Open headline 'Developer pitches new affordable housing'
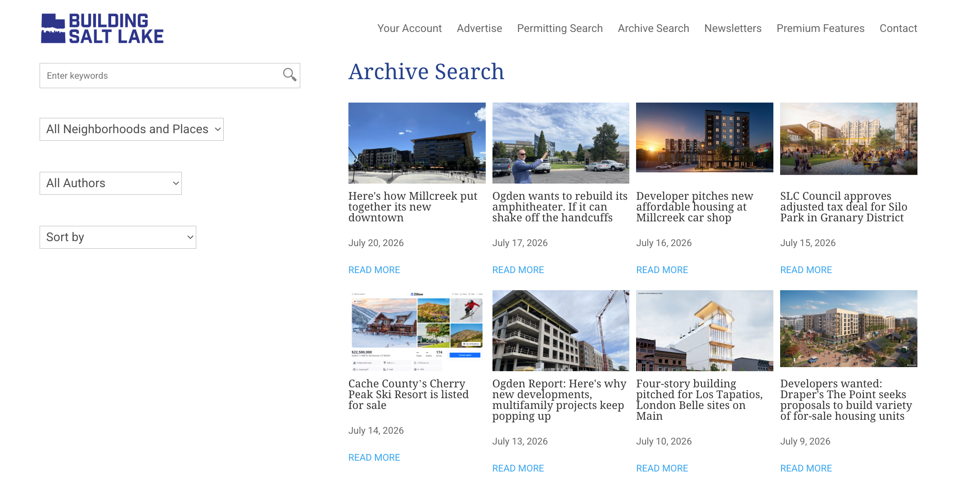 (x=695, y=207)
